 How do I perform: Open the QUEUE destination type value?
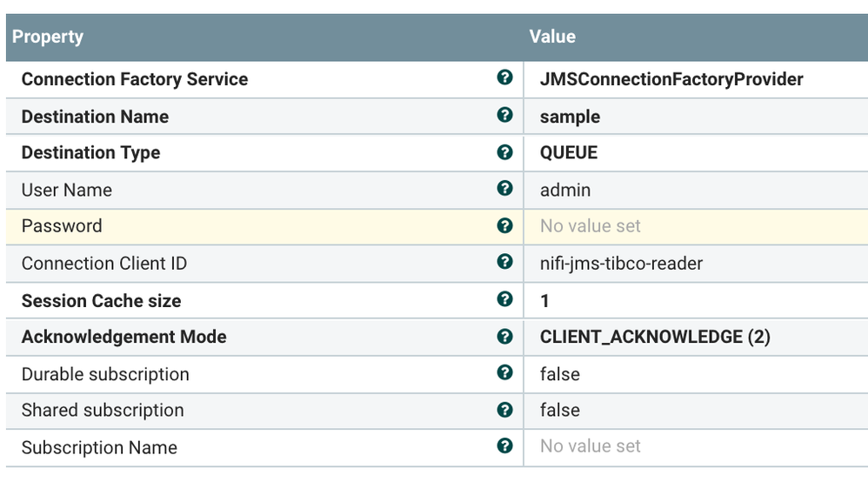click(569, 153)
